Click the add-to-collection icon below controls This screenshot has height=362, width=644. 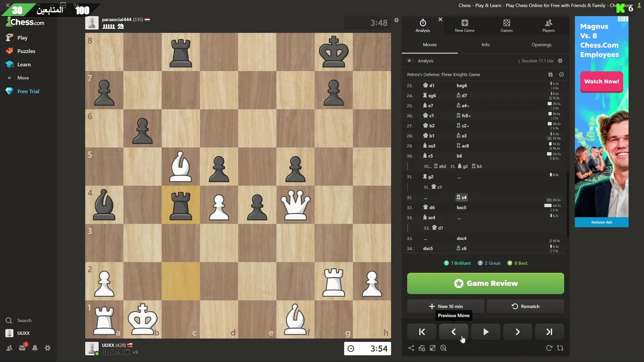tap(422, 348)
